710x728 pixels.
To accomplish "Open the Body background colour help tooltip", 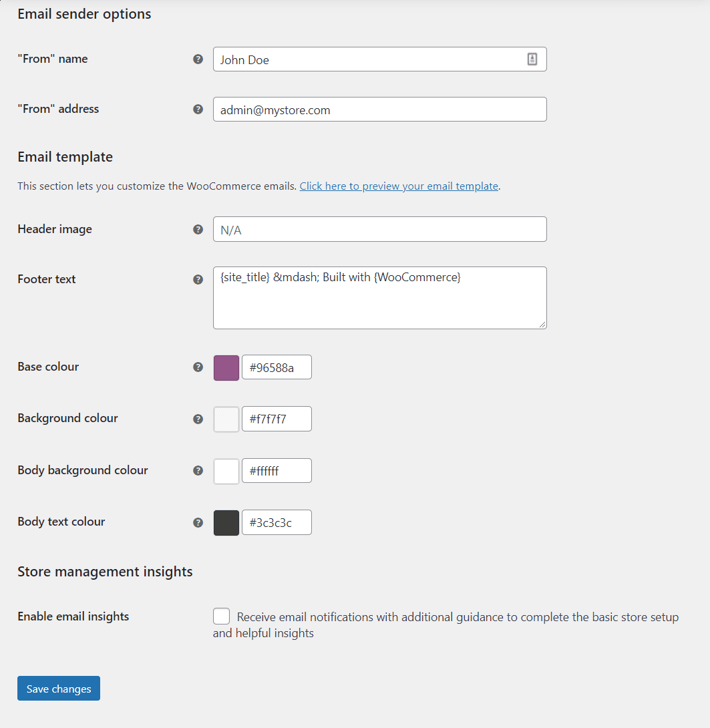I will click(x=198, y=470).
